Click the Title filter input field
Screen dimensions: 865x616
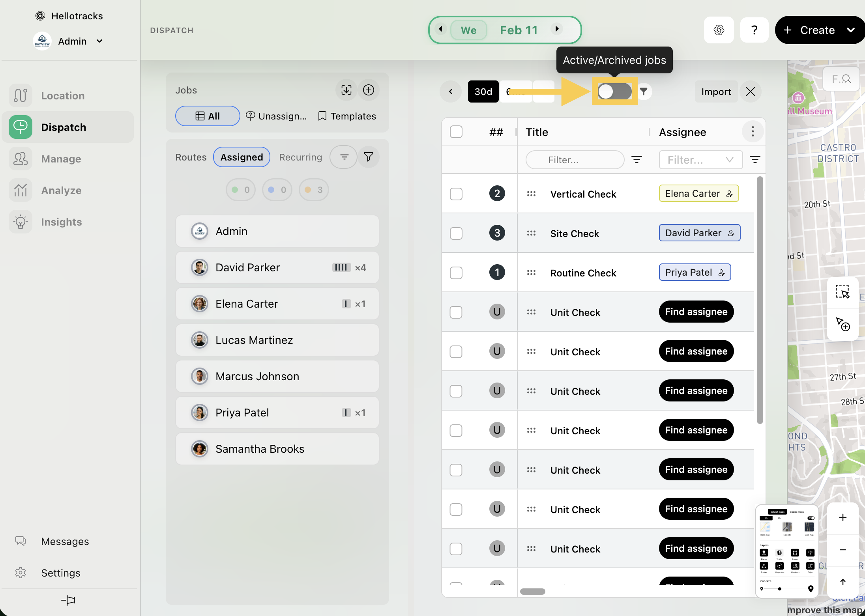[575, 160]
